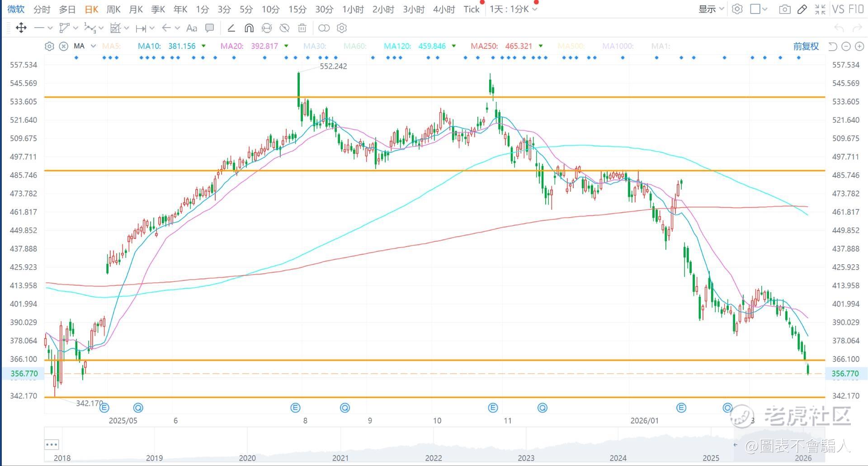Click the 微软 stock name
Image resolution: width=868 pixels, height=466 pixels.
(x=16, y=9)
